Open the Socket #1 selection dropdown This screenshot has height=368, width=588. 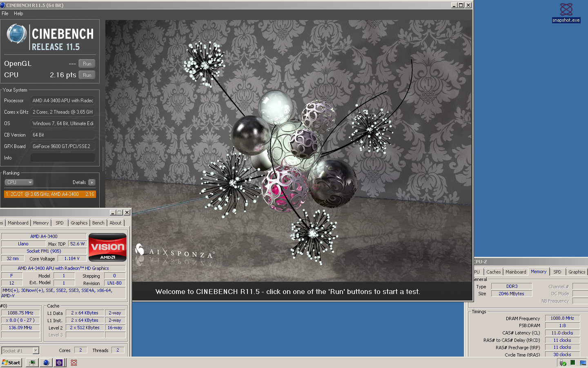[20, 350]
